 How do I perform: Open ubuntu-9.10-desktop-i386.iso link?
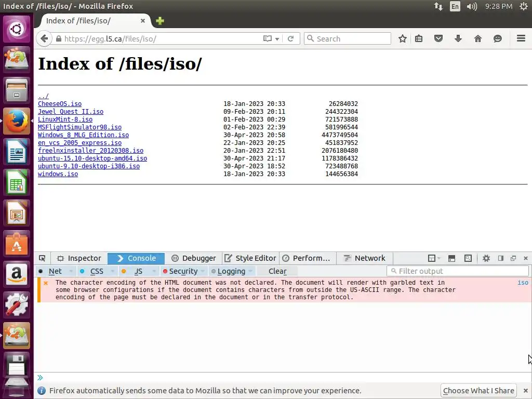tap(89, 166)
